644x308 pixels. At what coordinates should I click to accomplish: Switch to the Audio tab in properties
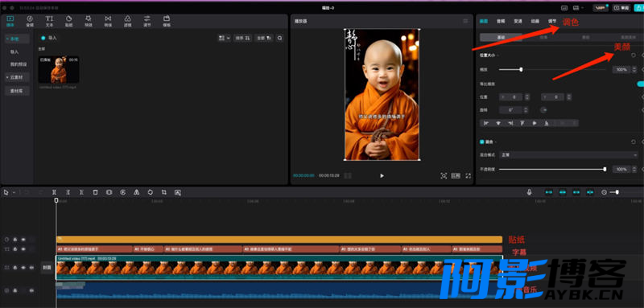[500, 21]
